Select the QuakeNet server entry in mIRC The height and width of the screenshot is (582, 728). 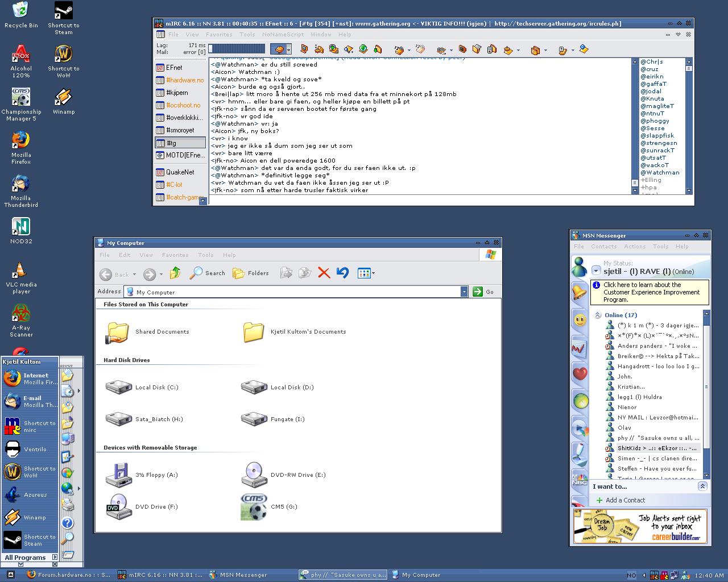point(180,172)
